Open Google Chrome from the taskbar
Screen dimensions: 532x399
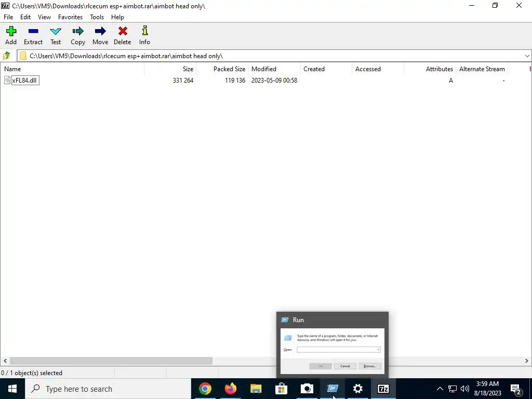[x=205, y=389]
